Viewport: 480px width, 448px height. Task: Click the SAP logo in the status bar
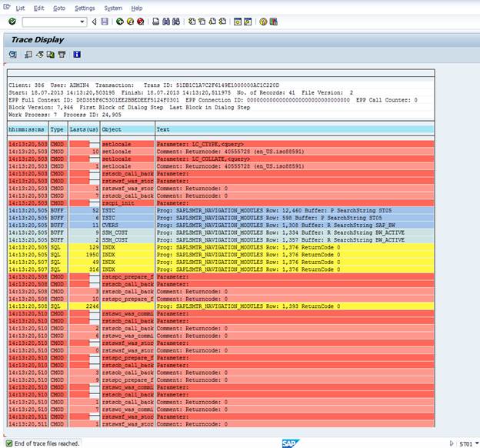[290, 443]
